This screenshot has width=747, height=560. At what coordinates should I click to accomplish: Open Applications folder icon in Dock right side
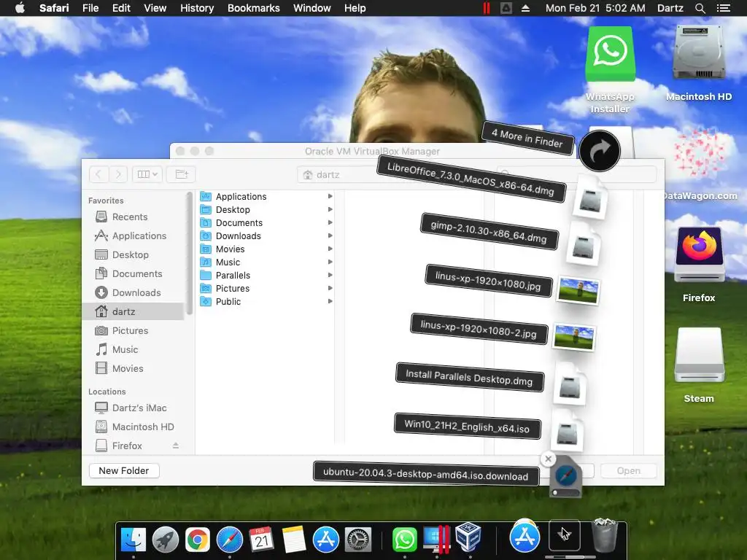coord(525,536)
